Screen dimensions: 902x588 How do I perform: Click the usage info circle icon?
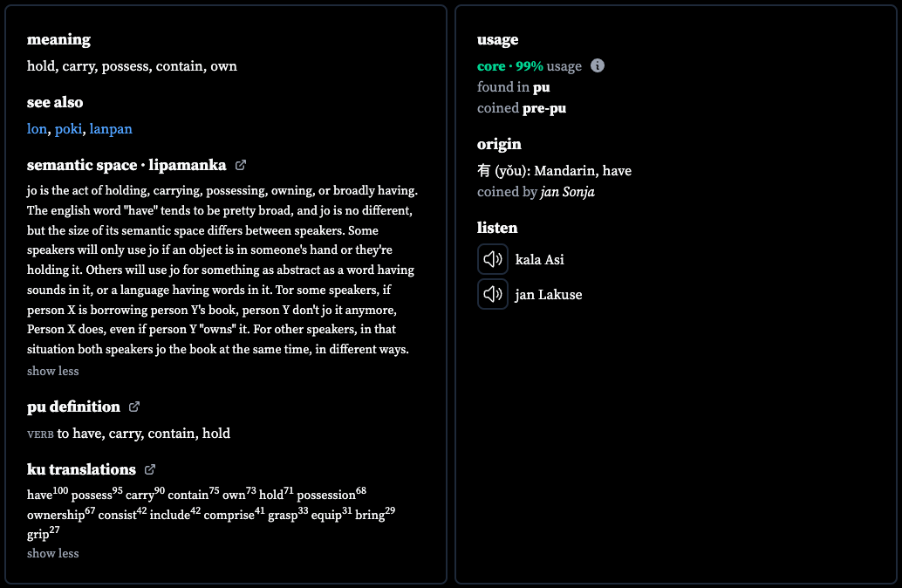(x=597, y=65)
